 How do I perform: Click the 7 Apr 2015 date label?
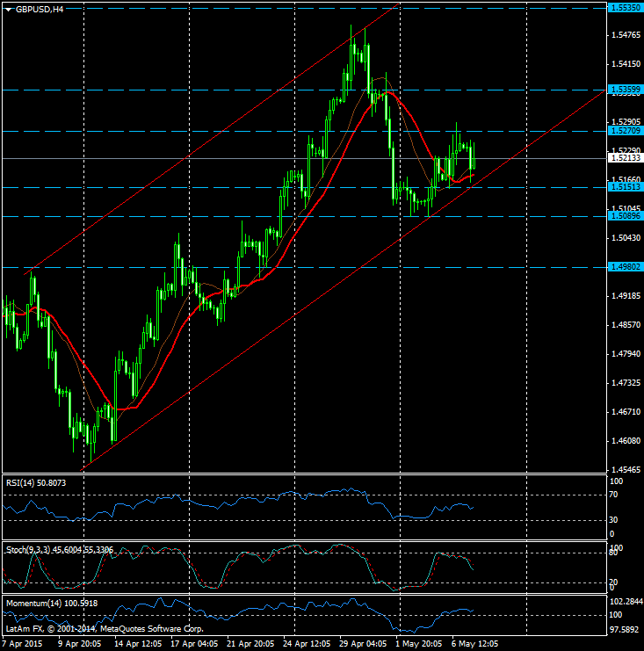click(24, 643)
